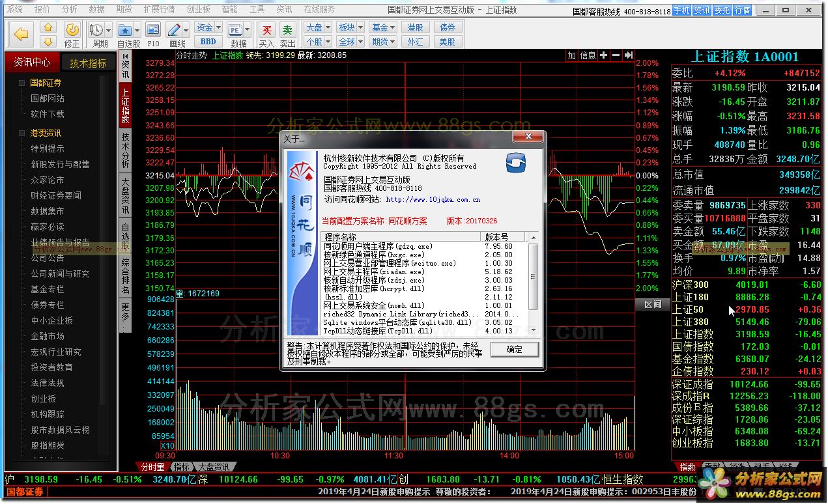Select the 画线 pencil drawing tool
Viewport: 828px width, 504px height.
[x=174, y=30]
